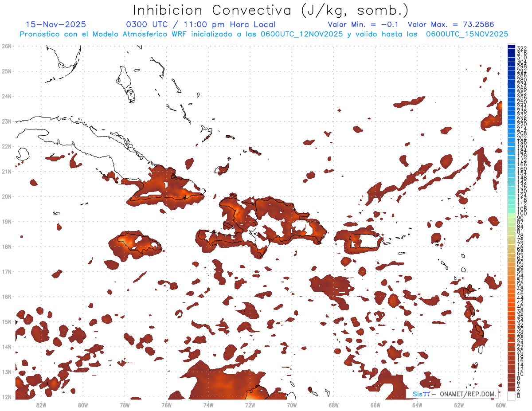Click the '20N' latitude label
Image resolution: width=532 pixels, height=411 pixels.
[x=6, y=196]
